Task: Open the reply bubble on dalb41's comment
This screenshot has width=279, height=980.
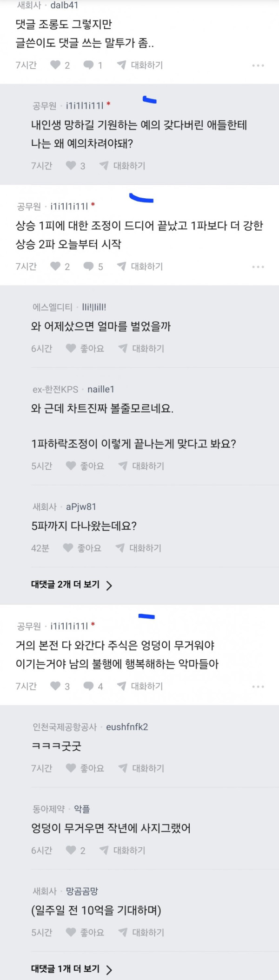Action: 88,65
